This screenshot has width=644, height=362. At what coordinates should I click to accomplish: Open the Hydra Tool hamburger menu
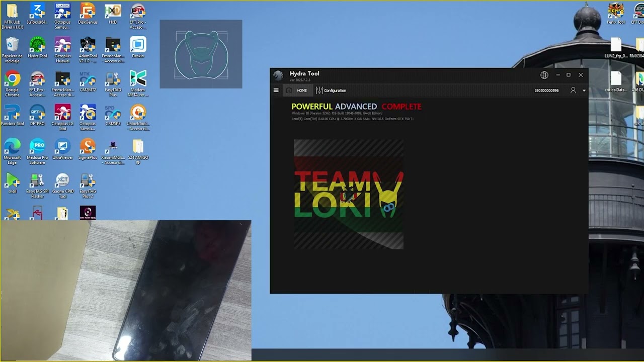pos(276,90)
